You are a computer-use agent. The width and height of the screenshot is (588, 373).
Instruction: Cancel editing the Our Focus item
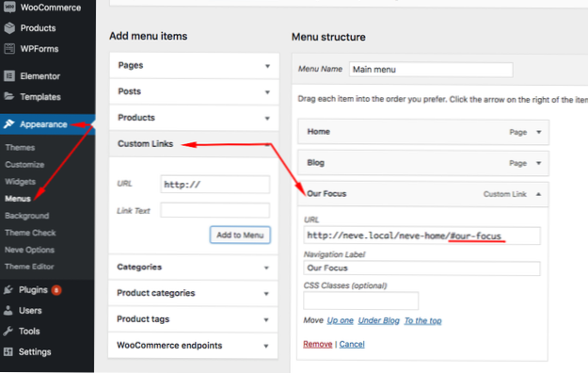352,344
